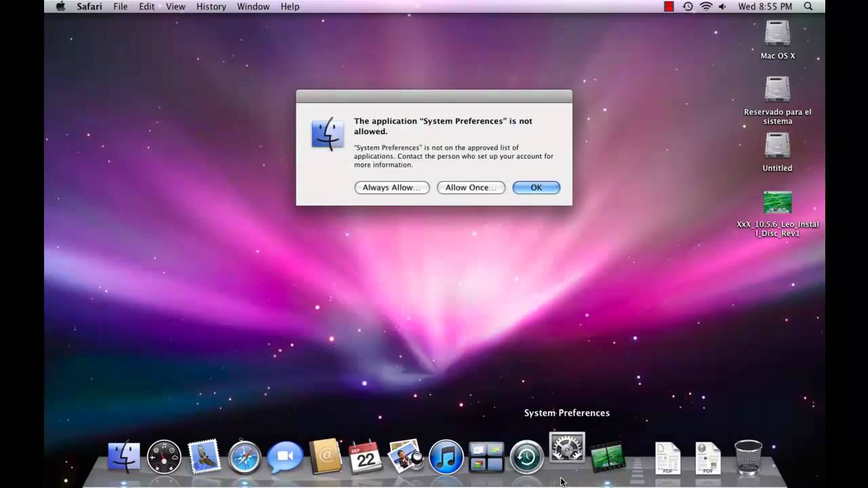Click the Time Machine menu bar icon
This screenshot has height=488, width=868.
point(688,6)
